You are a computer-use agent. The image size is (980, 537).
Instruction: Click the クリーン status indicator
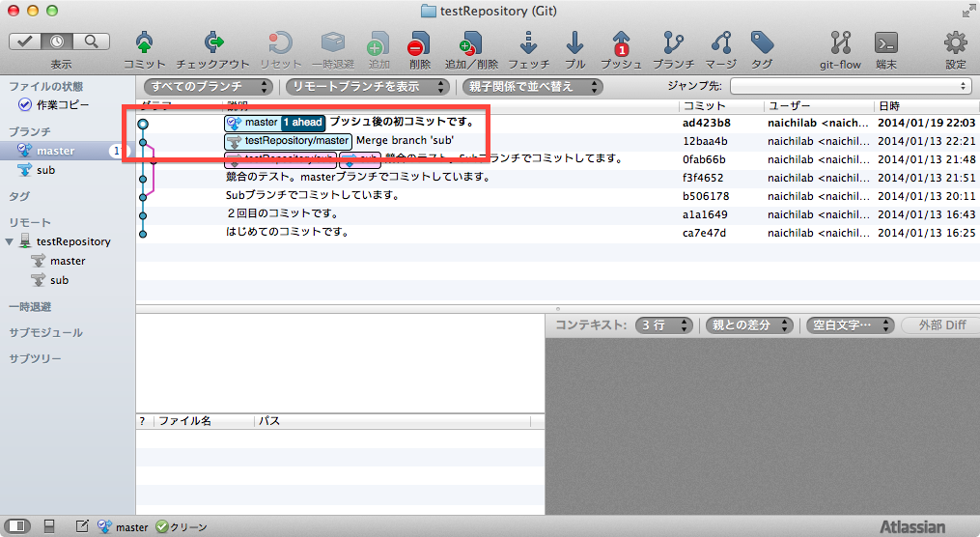pyautogui.click(x=182, y=527)
